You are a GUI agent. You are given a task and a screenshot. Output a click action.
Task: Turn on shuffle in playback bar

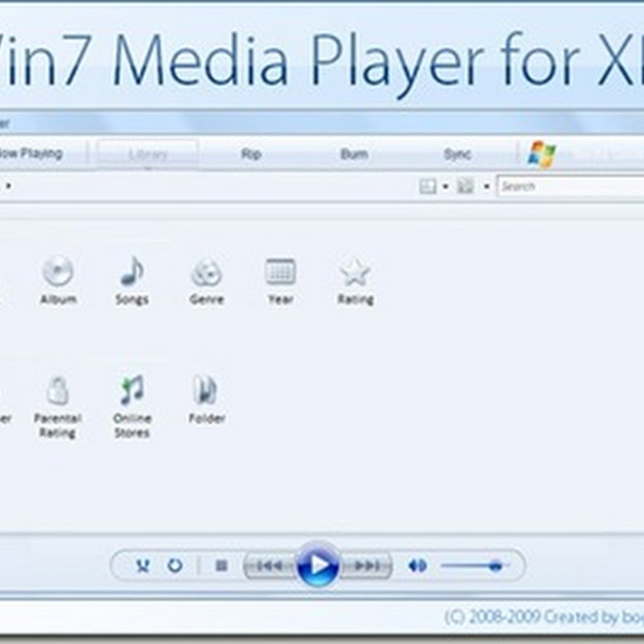click(142, 566)
